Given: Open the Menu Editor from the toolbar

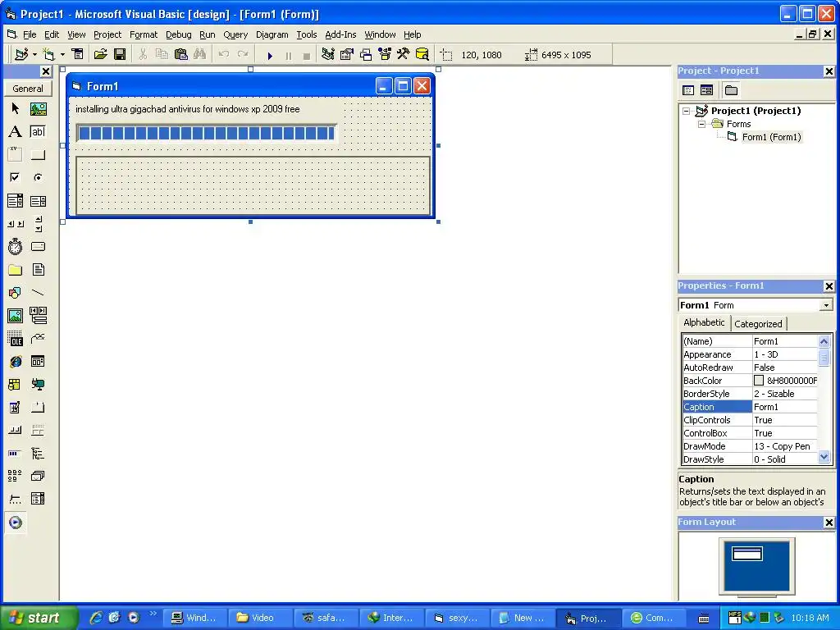Looking at the screenshot, I should [x=78, y=54].
